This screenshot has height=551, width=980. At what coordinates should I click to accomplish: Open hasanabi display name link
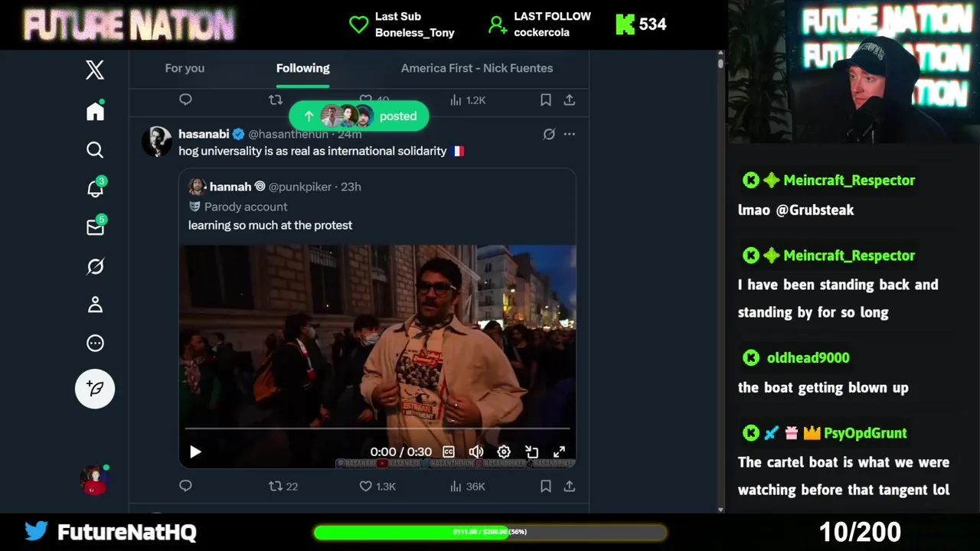click(204, 134)
